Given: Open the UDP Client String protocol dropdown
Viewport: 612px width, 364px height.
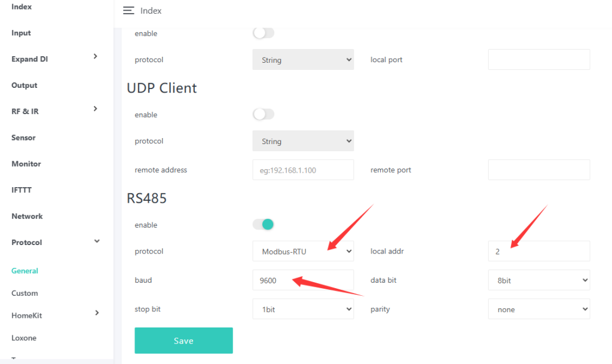Looking at the screenshot, I should click(x=303, y=141).
